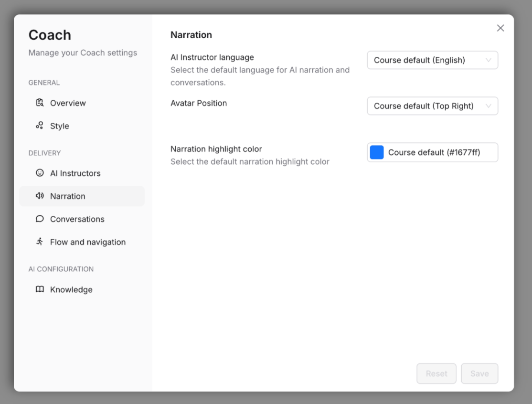Close the Coach settings dialog
This screenshot has height=404, width=532.
500,28
